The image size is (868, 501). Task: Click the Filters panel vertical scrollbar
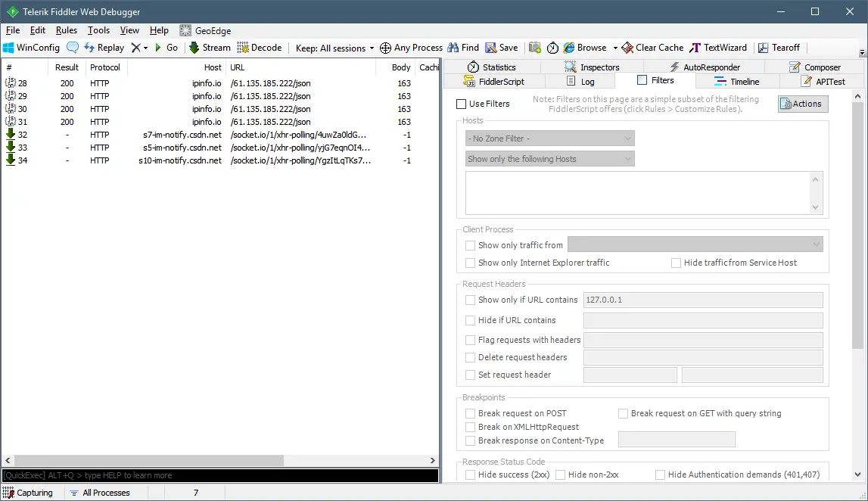pos(857,225)
